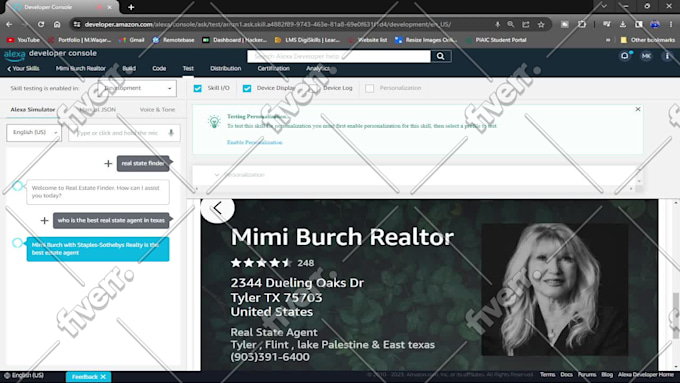Open the browser home page icon
The image size is (680, 383).
pyautogui.click(x=57, y=24)
